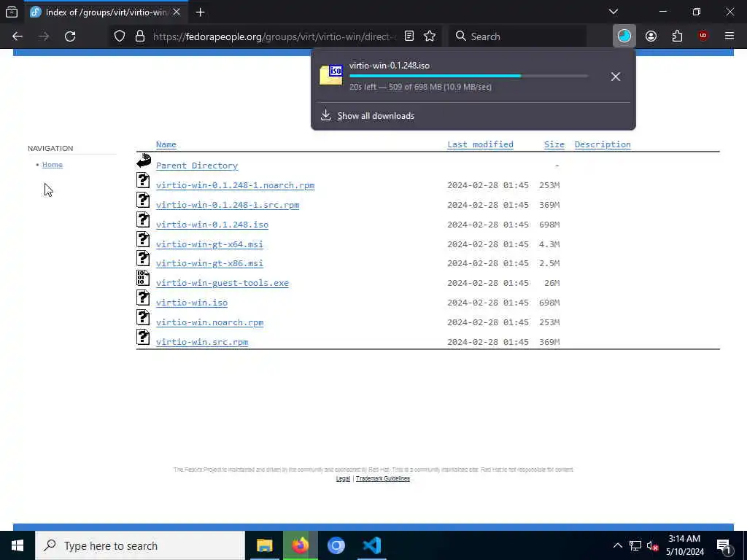Reload the page with the refresh icon
Image resolution: width=747 pixels, height=560 pixels.
(x=70, y=36)
